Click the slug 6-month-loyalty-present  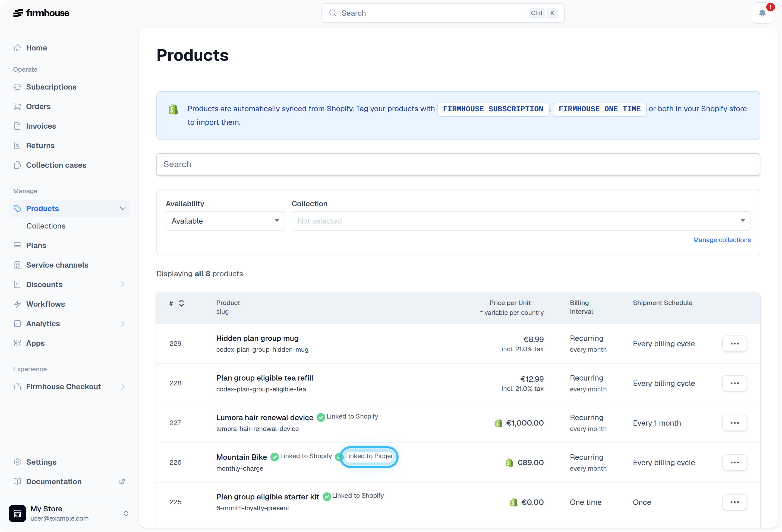[253, 508]
